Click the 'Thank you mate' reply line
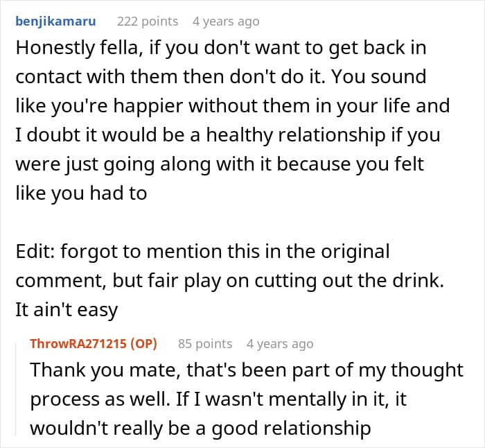The width and height of the screenshot is (485, 448). point(246,370)
